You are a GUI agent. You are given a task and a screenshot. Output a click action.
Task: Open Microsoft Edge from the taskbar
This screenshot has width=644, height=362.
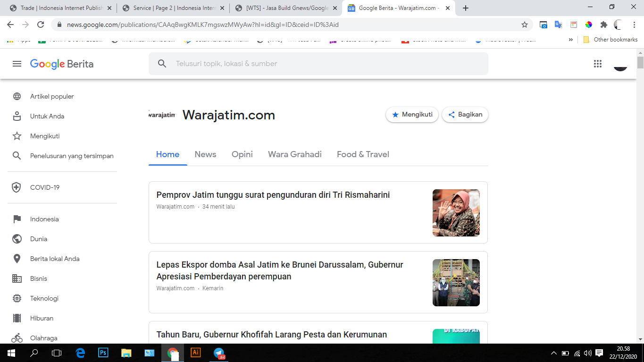(x=80, y=353)
